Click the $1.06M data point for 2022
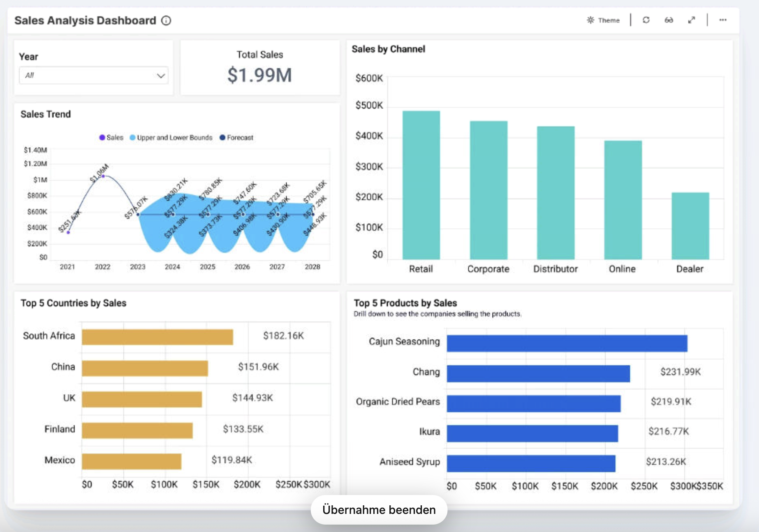This screenshot has width=759, height=532. click(104, 176)
